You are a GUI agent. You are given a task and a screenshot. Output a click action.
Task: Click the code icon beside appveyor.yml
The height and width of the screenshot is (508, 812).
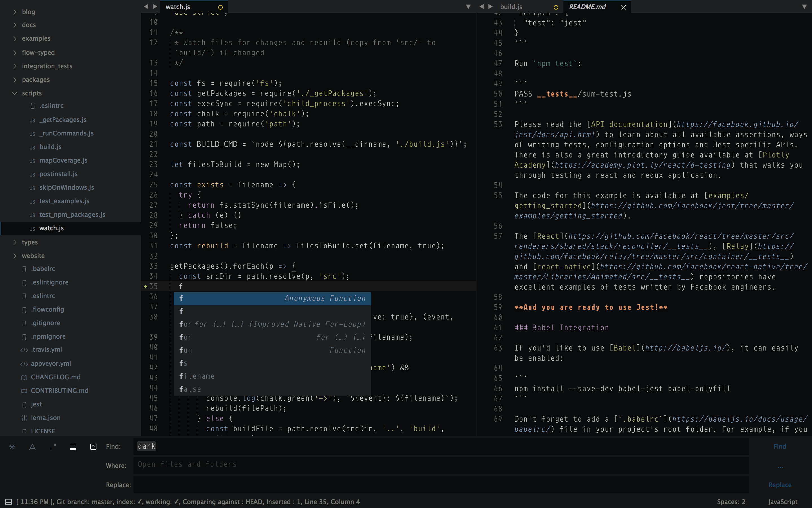point(24,364)
